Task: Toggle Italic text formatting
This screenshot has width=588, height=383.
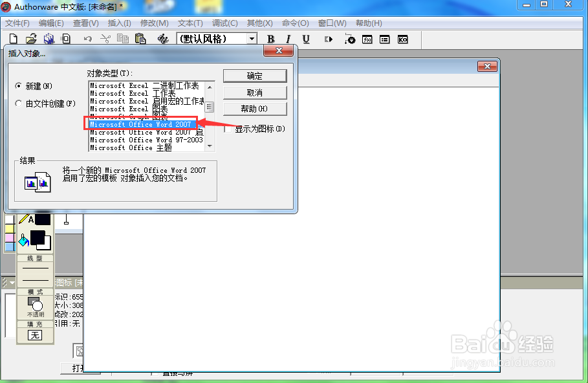Action: (x=288, y=39)
